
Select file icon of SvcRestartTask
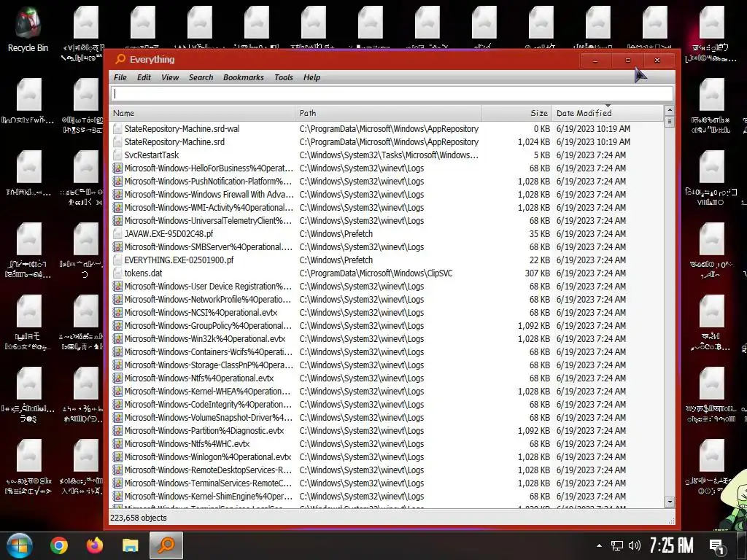117,155
